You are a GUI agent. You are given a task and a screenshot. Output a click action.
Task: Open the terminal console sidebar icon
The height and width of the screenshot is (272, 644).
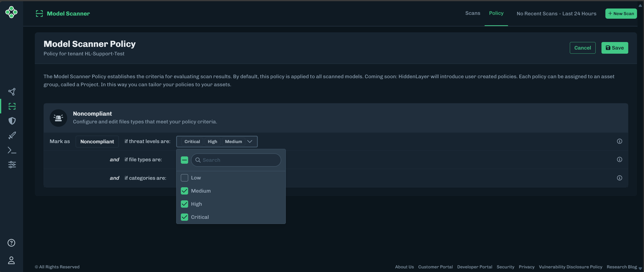pos(11,150)
